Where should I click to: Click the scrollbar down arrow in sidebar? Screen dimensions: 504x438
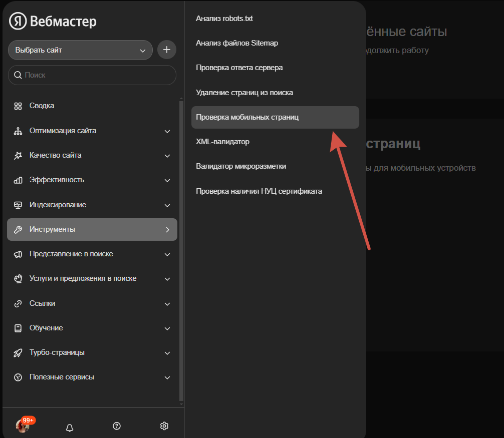[x=181, y=404]
